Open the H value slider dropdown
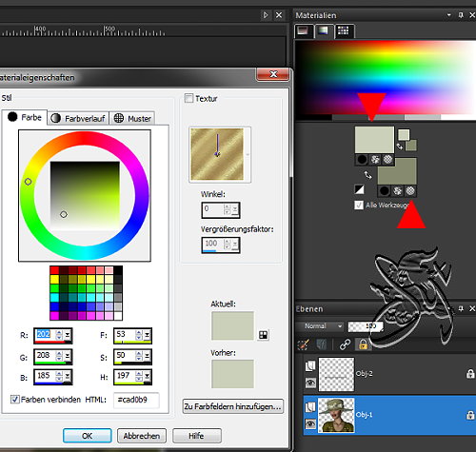The image size is (476, 452). point(148,377)
